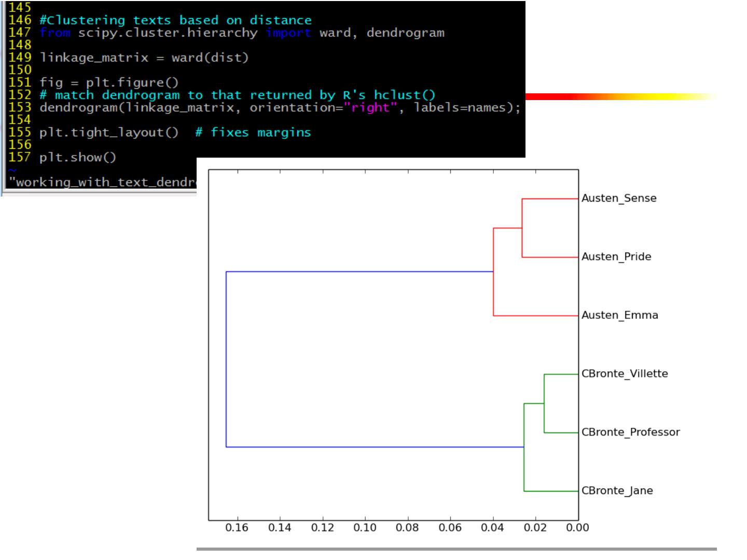Screen dimensions: 747x560
Task: Click the 0.08 tick on distance axis
Action: [407, 528]
